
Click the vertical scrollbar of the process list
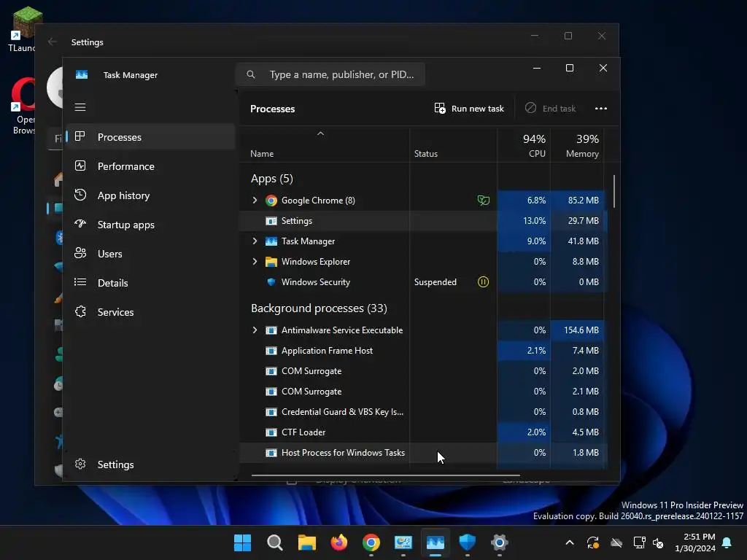(x=614, y=191)
